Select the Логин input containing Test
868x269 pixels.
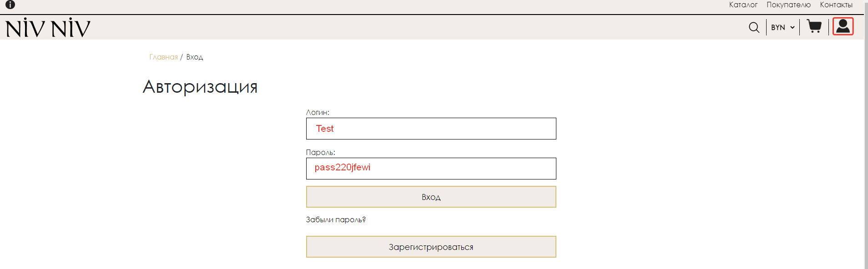click(431, 129)
